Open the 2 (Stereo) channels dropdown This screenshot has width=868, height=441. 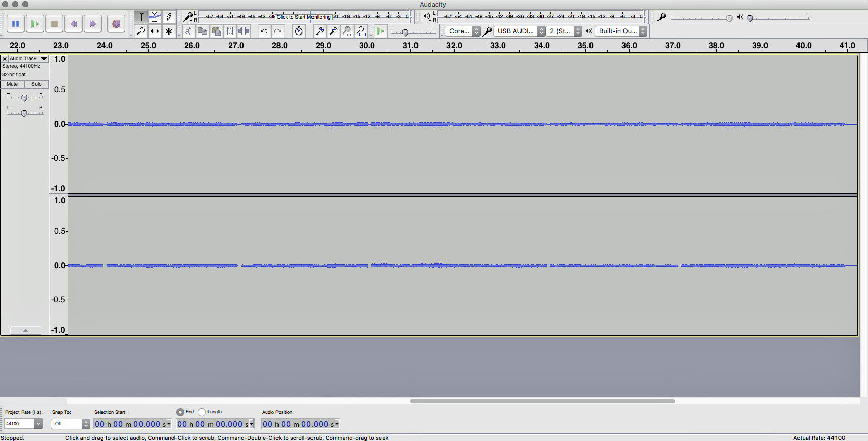click(x=564, y=31)
